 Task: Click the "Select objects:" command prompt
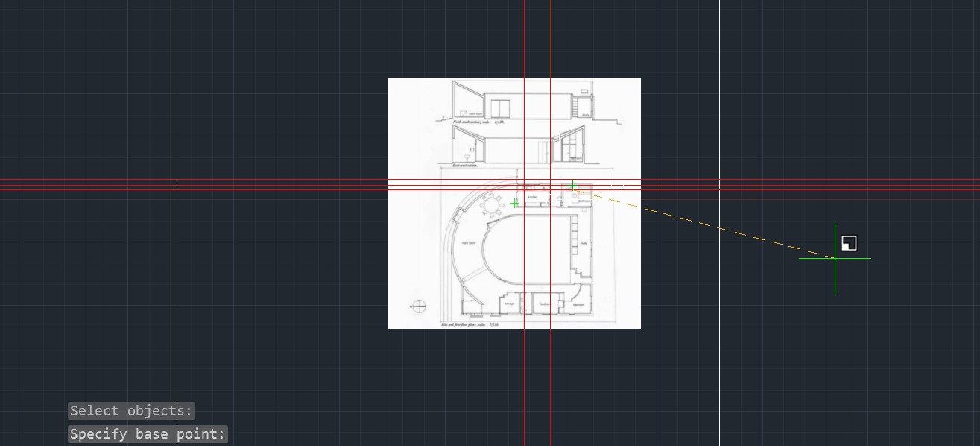tap(131, 411)
